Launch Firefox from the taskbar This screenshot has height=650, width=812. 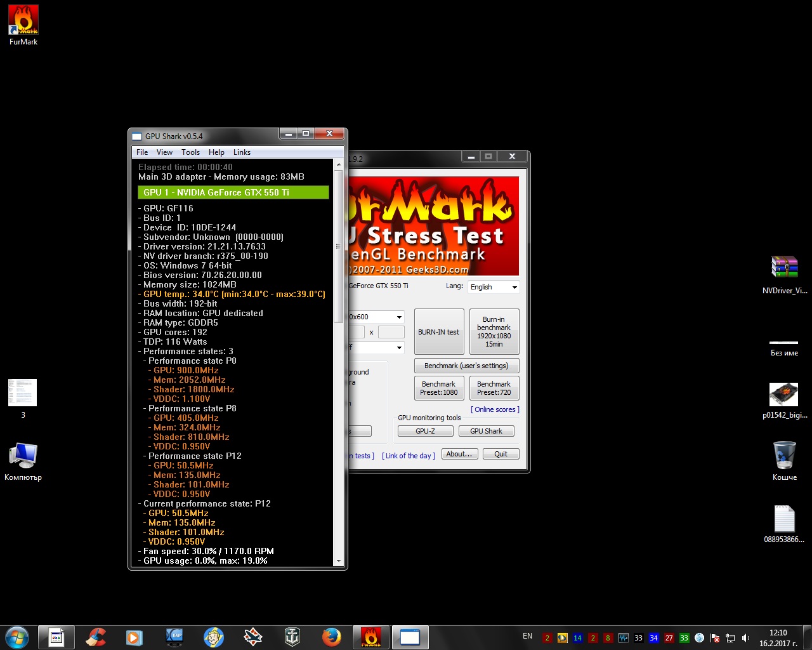click(x=331, y=637)
